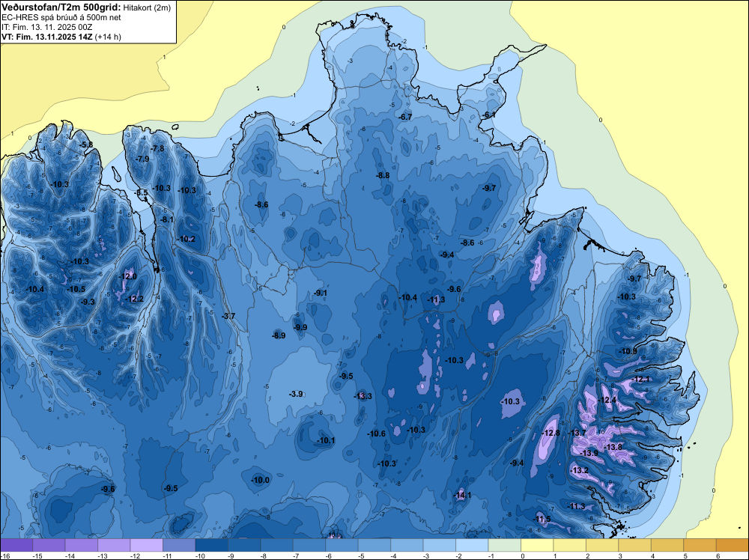
Task: Click the "IT: Fim. 13. 11. 2025 00Z" line
Action: (46, 27)
